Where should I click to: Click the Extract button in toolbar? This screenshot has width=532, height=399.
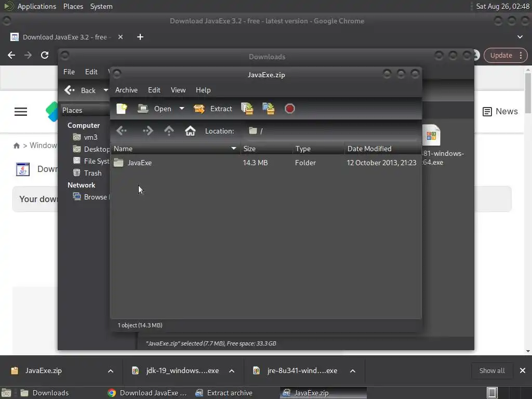click(x=213, y=109)
